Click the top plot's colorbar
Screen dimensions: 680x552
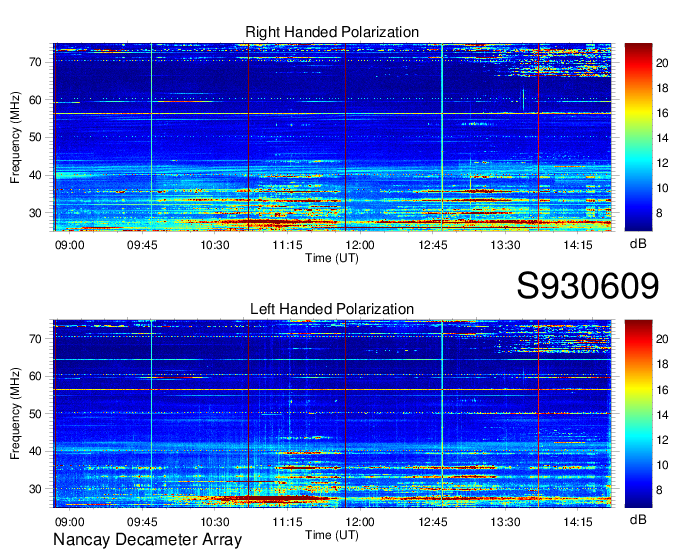638,137
